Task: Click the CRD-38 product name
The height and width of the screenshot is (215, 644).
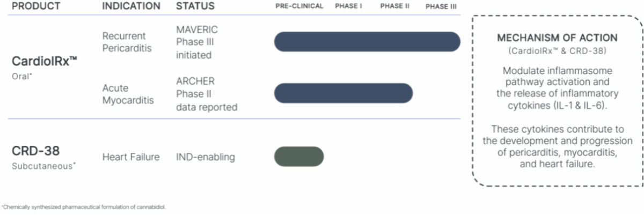Action: pos(35,151)
